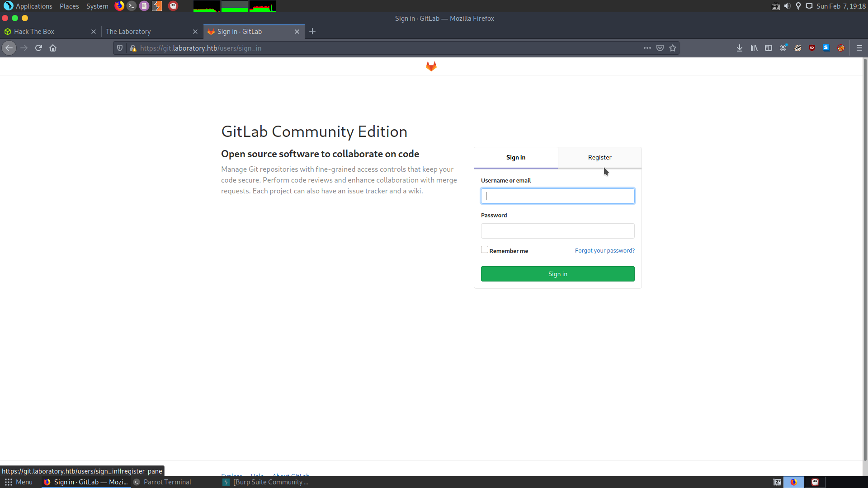The width and height of the screenshot is (868, 488).
Task: Switch to Parrot Terminal in the taskbar
Action: pos(167,482)
